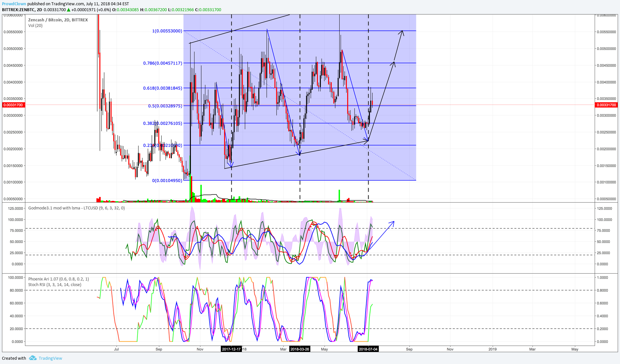This screenshot has width=620, height=364.
Task: Open the TradingView link at bottom
Action: point(50,358)
